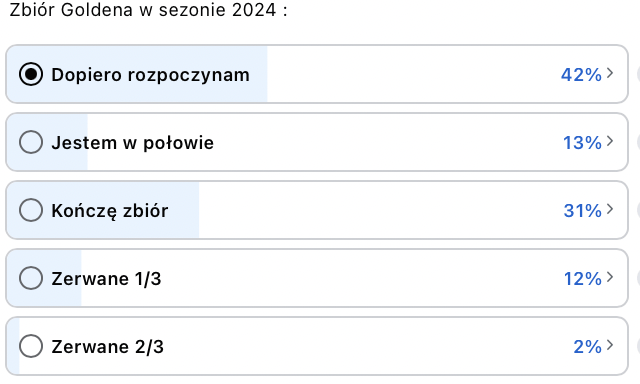Click the chevron arrow next to 12%
Image resolution: width=640 pixels, height=384 pixels.
(x=610, y=277)
